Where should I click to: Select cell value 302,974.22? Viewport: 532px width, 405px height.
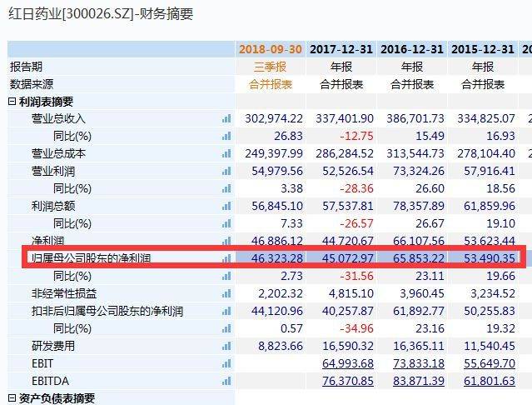point(274,119)
